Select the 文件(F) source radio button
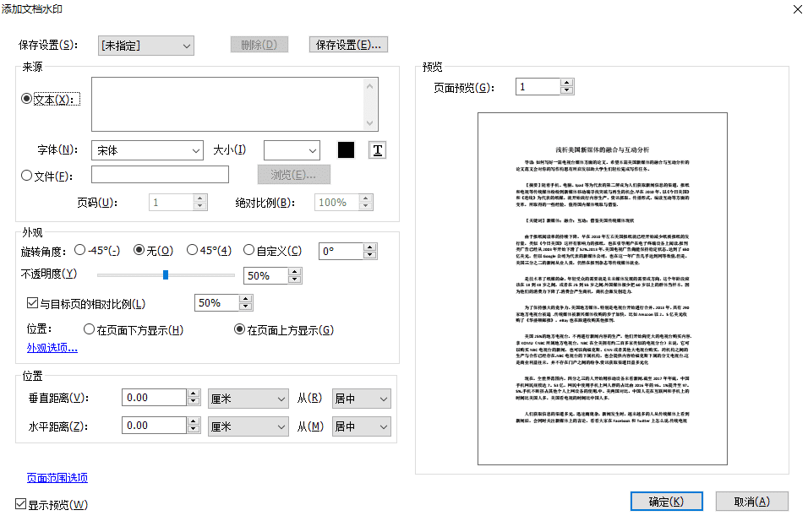The height and width of the screenshot is (532, 808). (x=27, y=176)
